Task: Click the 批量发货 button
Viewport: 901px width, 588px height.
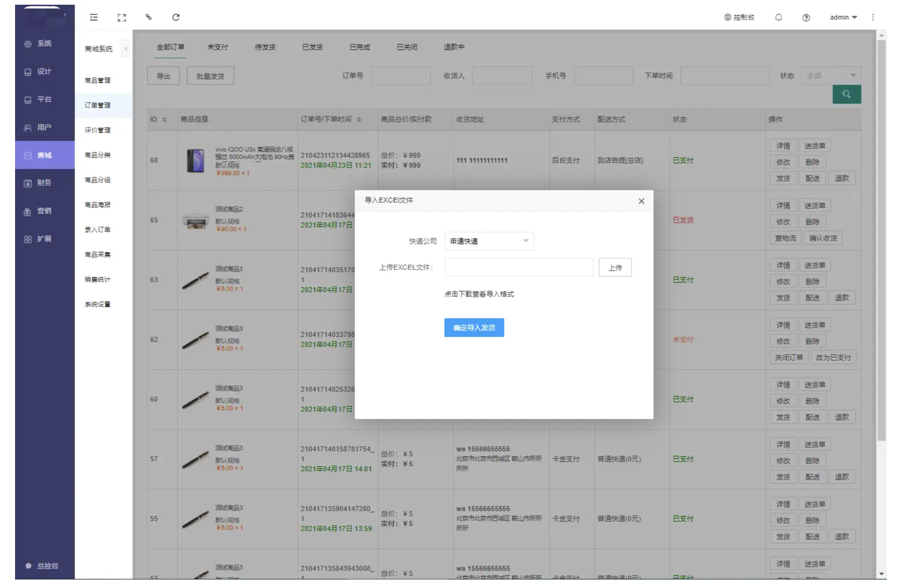Action: click(210, 76)
